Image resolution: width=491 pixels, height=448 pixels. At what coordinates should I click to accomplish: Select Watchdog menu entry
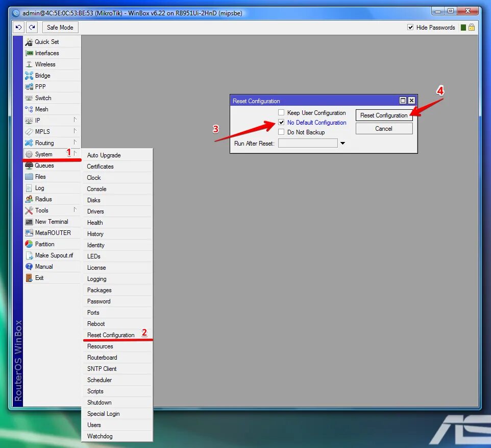coord(117,436)
